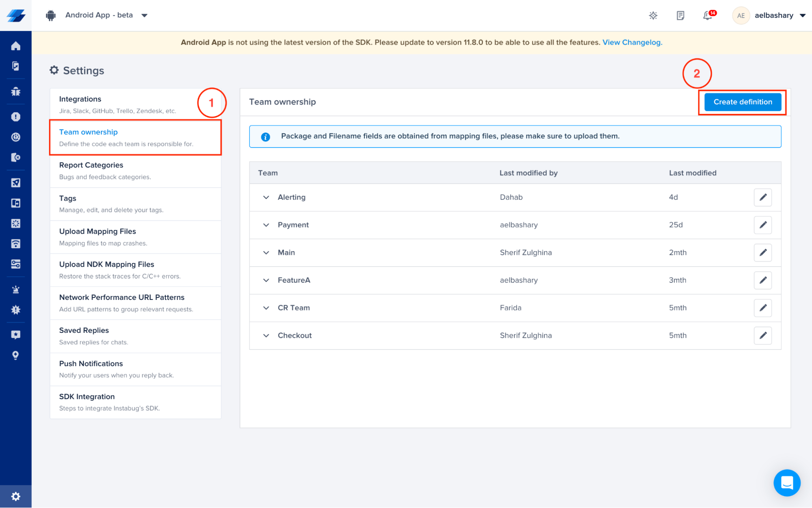Open the documentation page icon
Viewport: 812px width, 508px height.
pos(680,15)
